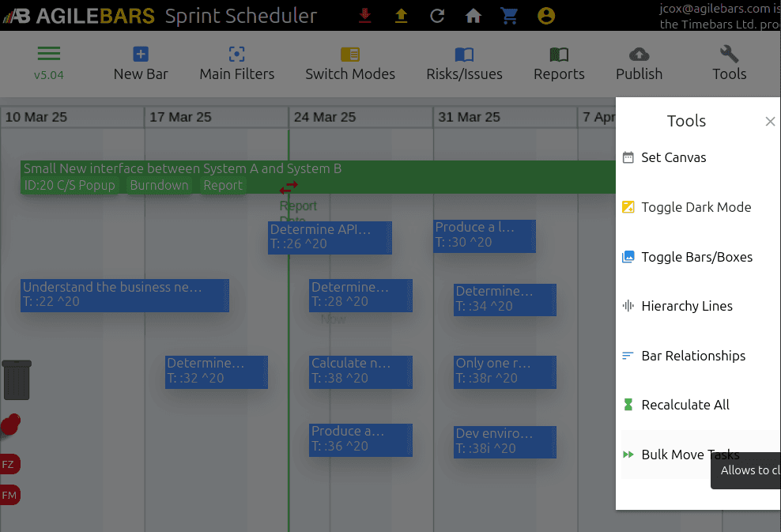The height and width of the screenshot is (532, 781).
Task: Click the FZ red button
Action: pyautogui.click(x=9, y=464)
